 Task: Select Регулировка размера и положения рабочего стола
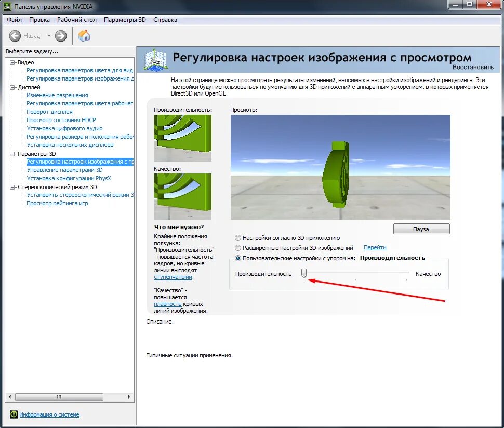click(79, 137)
